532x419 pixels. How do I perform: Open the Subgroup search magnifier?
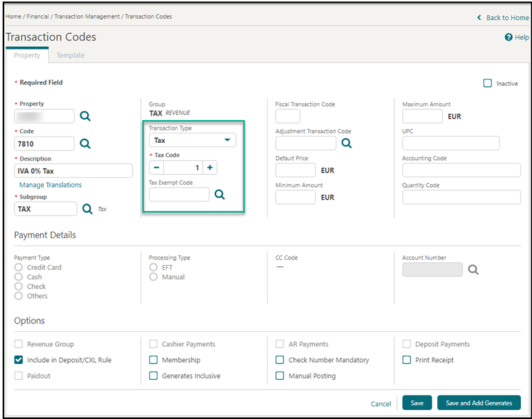pyautogui.click(x=87, y=209)
